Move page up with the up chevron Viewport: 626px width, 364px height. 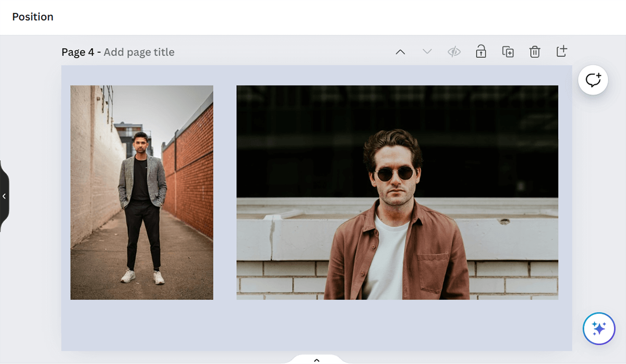(x=400, y=52)
